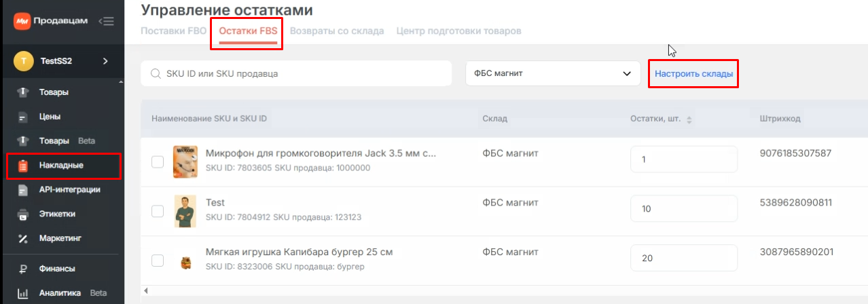
Task: Click the Настроить склады link
Action: pyautogui.click(x=693, y=74)
